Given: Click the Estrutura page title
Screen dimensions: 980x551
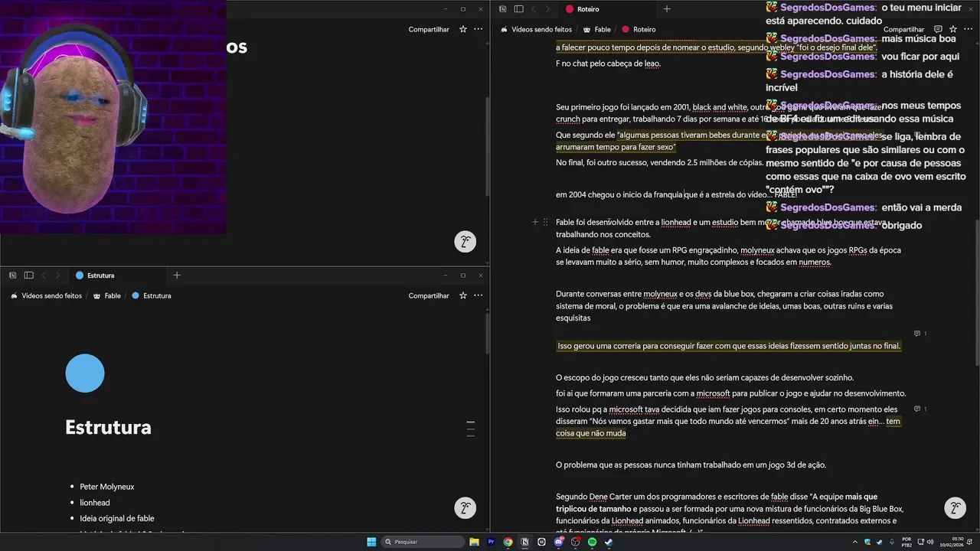Looking at the screenshot, I should point(108,427).
